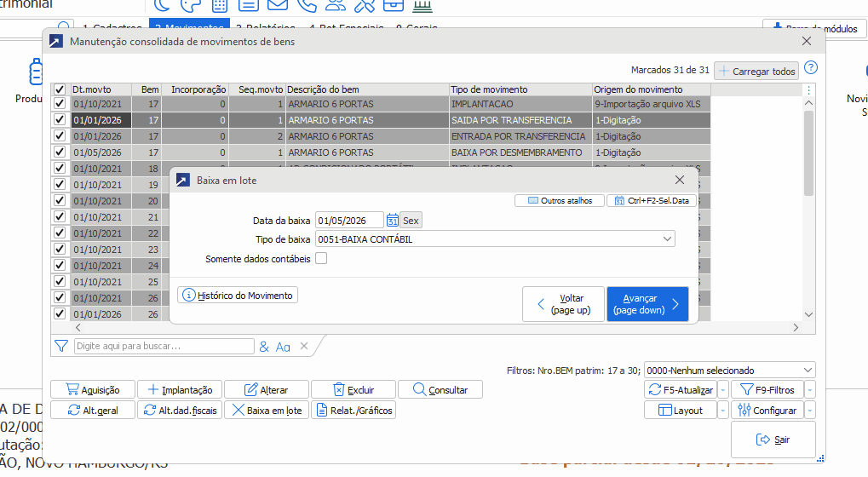
Task: Click the Alterar button
Action: [x=267, y=390]
